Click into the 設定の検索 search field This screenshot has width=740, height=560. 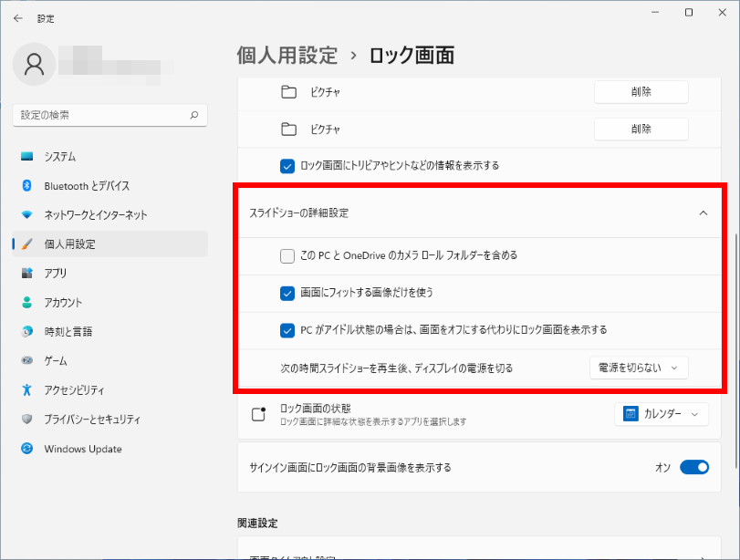coord(100,116)
